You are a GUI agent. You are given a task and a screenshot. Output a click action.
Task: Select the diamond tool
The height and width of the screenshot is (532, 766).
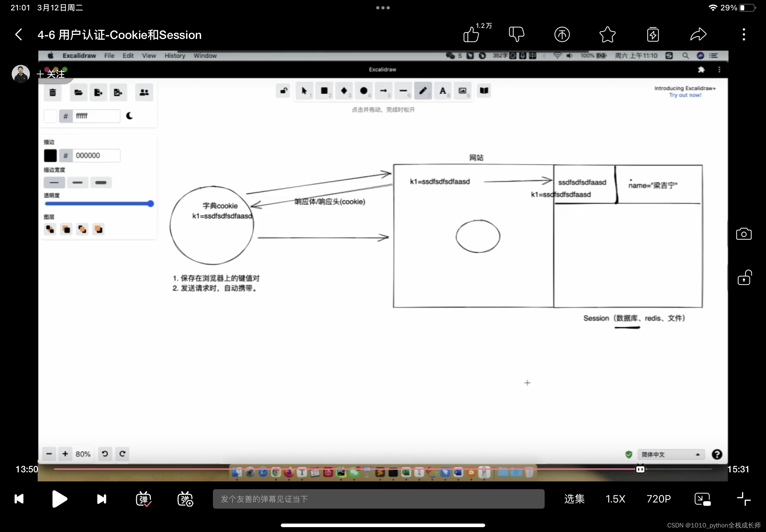point(344,91)
